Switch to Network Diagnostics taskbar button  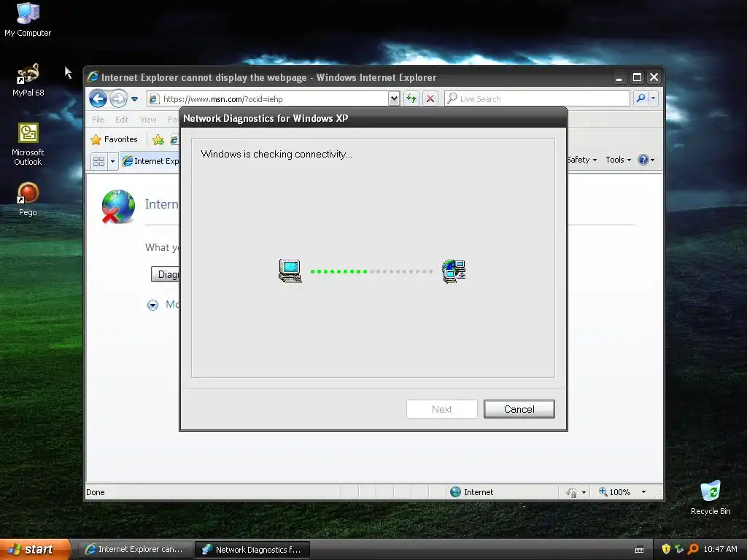tap(252, 550)
